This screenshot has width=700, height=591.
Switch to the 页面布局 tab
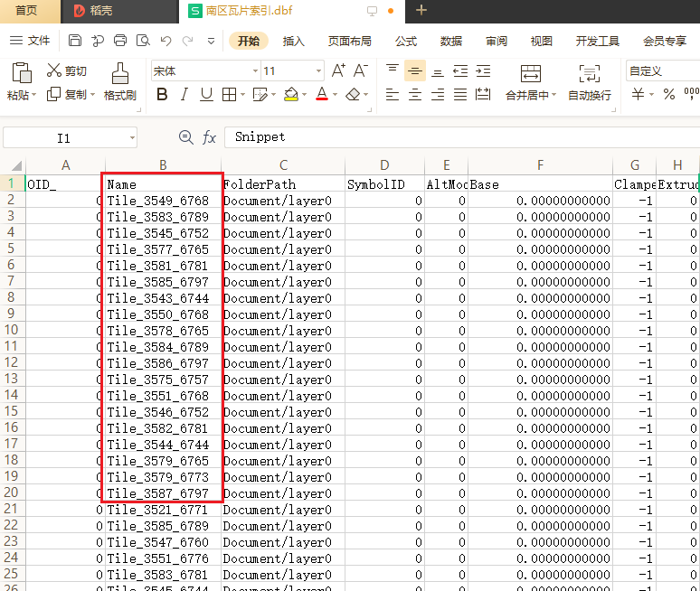[350, 41]
